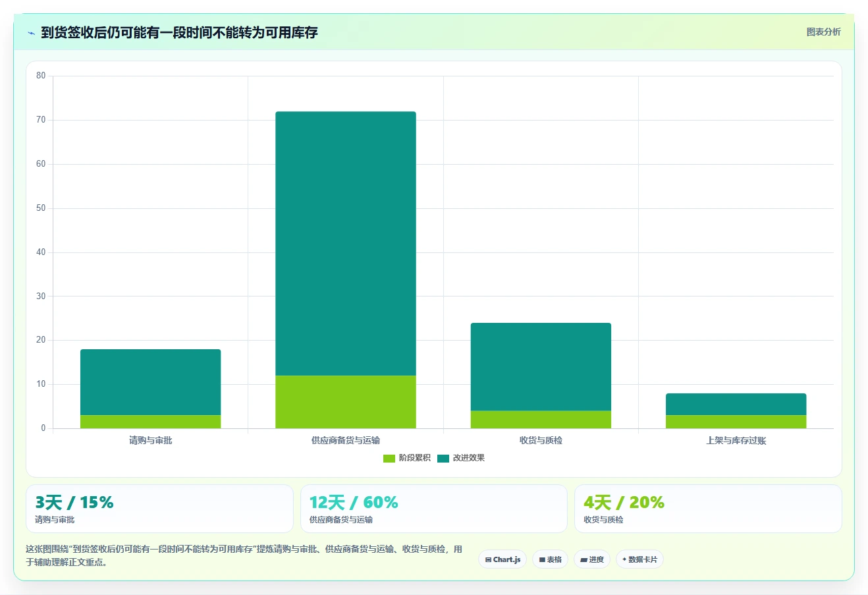Click the chart title 到货签收后仍可能有一段时间不能转为可用库存
868x595 pixels.
(x=179, y=32)
